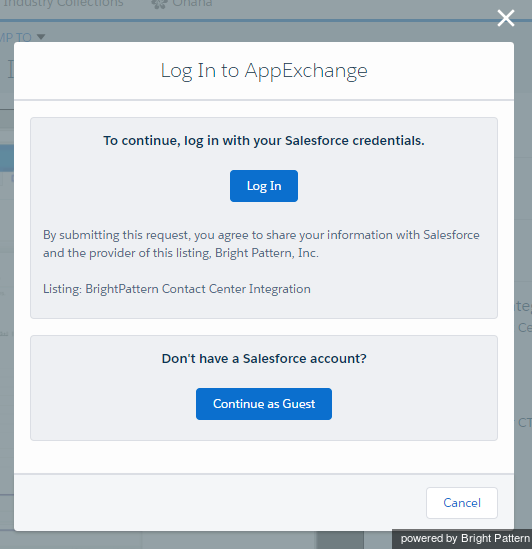Choose Continue as Guest
The image size is (532, 549).
[x=264, y=404]
